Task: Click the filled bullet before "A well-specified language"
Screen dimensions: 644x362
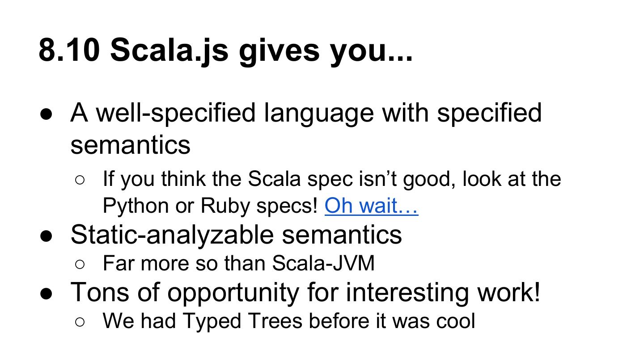Action: tap(47, 114)
